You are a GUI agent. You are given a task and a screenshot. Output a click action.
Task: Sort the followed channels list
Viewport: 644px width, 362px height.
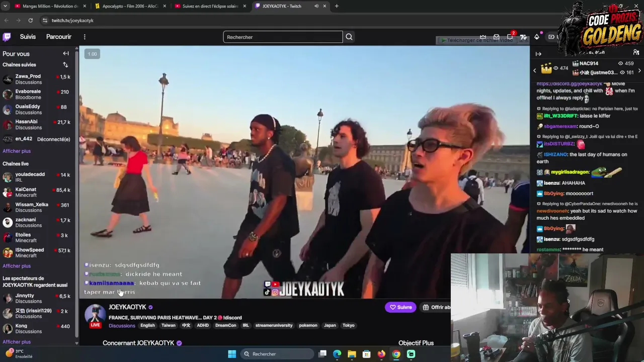coord(65,65)
